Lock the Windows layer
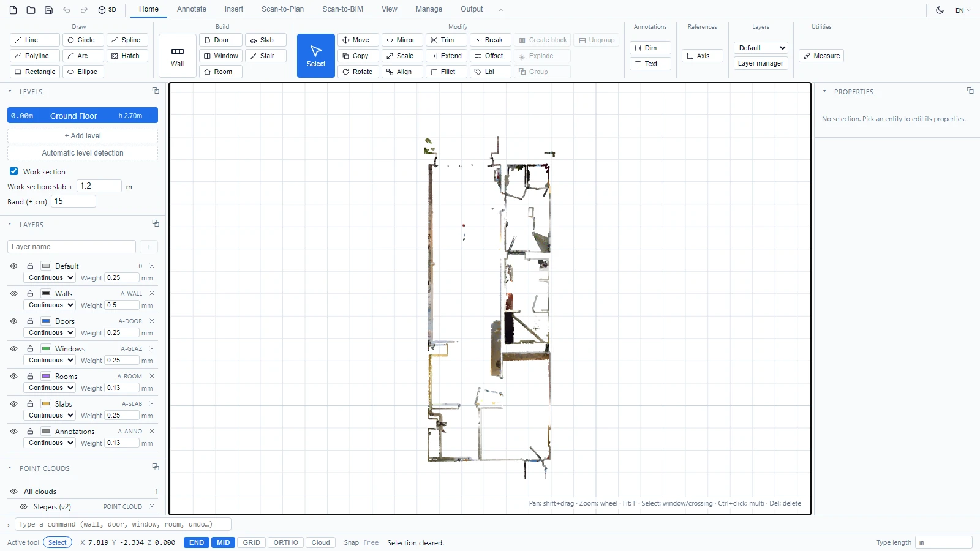The image size is (980, 551). point(30,349)
